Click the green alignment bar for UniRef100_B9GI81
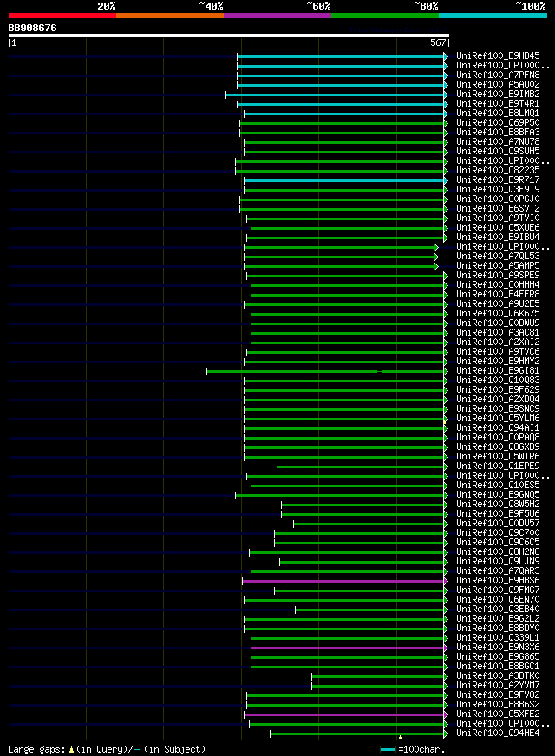The image size is (555, 756). pyautogui.click(x=328, y=371)
